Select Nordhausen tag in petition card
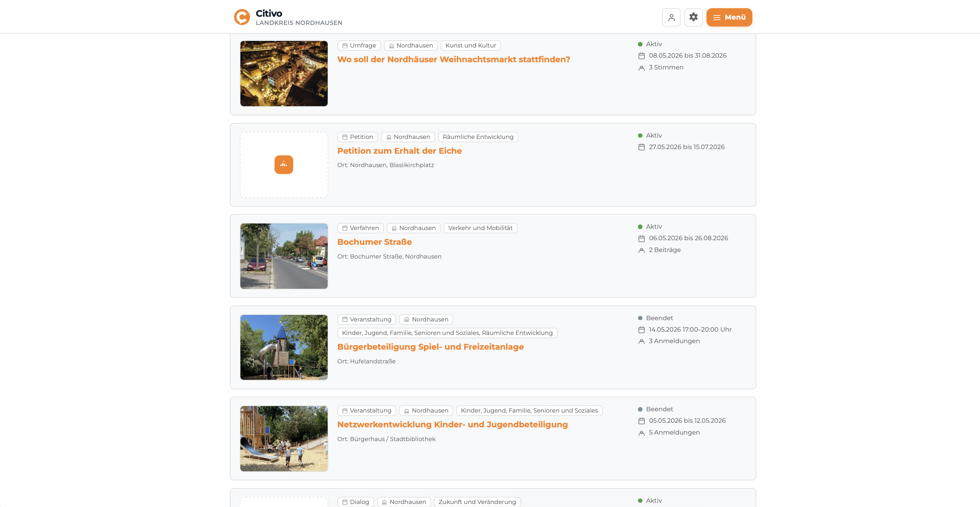980x507 pixels. point(408,137)
